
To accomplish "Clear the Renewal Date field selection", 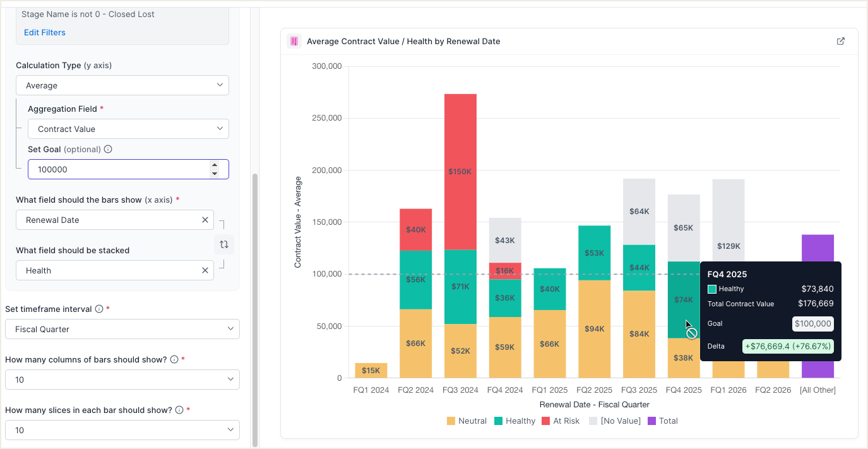I will point(205,220).
